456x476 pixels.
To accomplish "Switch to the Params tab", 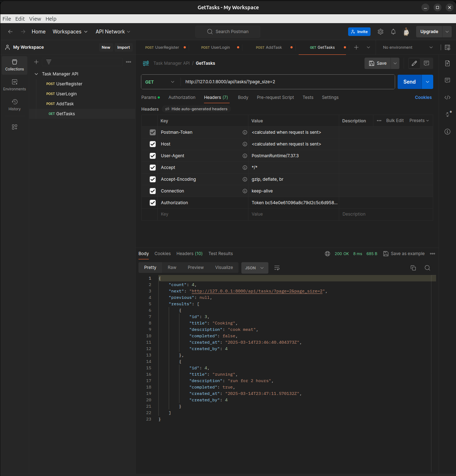I will pos(150,97).
